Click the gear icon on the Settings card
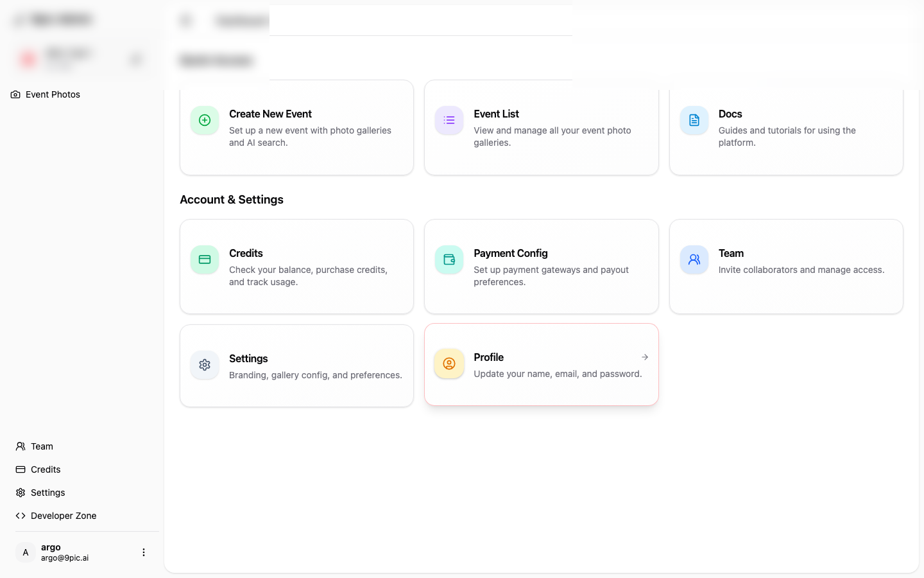 click(205, 365)
